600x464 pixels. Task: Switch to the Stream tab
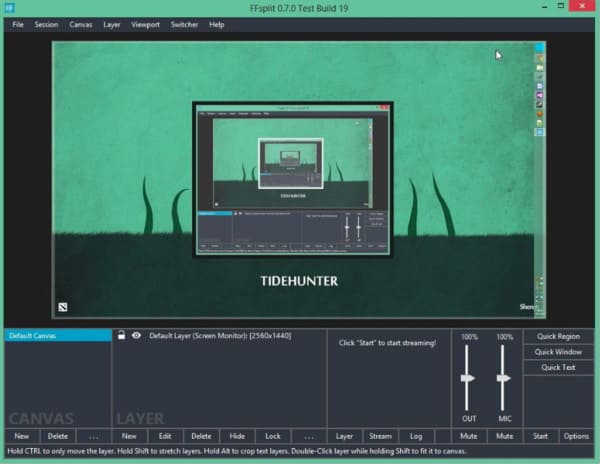coord(380,436)
